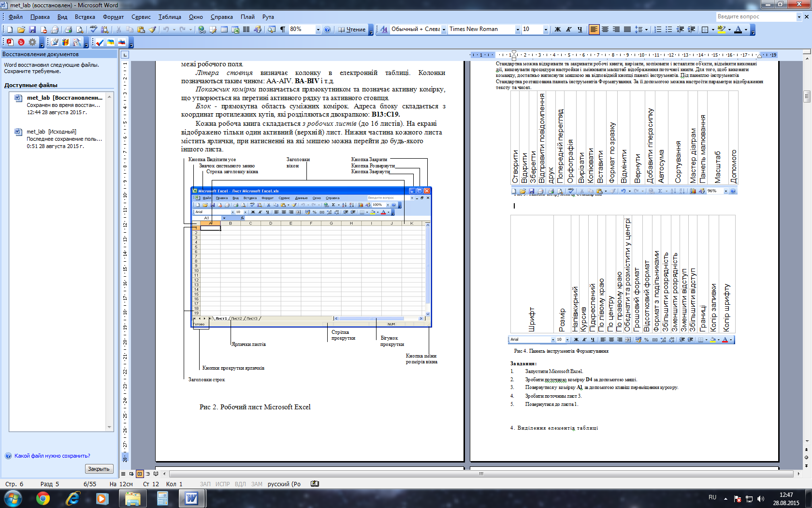Open Styles and Formatting pane icon

[x=384, y=30]
